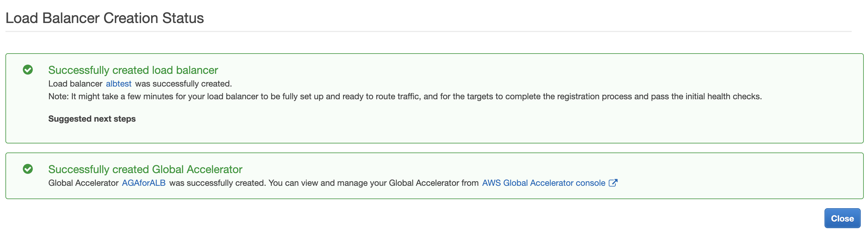Click the 'ready to route traffic' phrase in note
This screenshot has width=868, height=233.
tap(382, 97)
